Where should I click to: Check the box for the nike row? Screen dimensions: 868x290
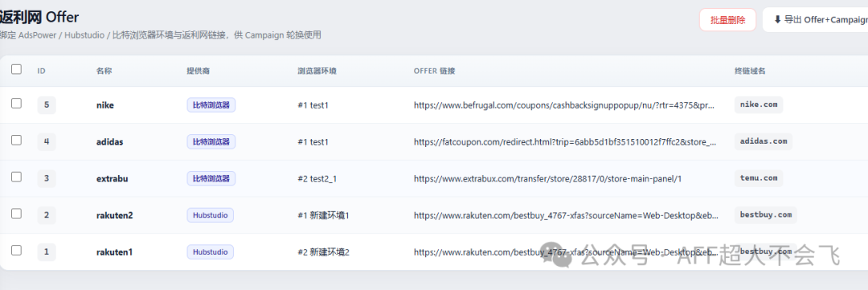(x=17, y=104)
